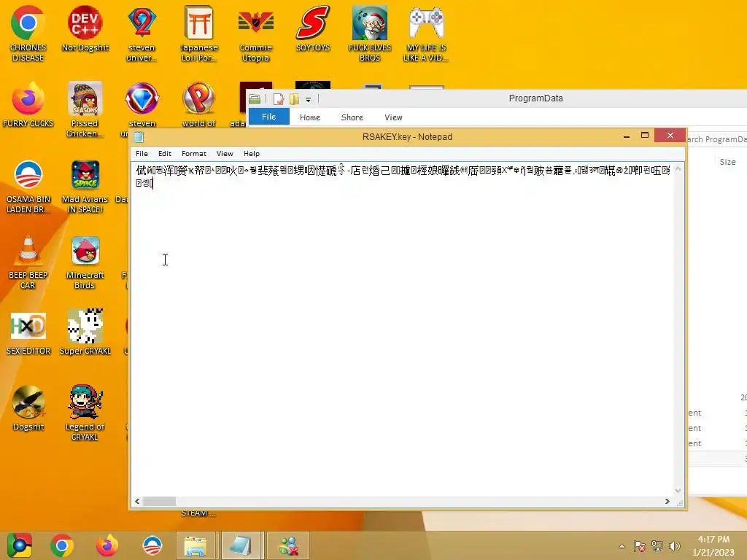Open the Dogshit desktop icon
Viewport: 747px width, 560px height.
tap(28, 408)
